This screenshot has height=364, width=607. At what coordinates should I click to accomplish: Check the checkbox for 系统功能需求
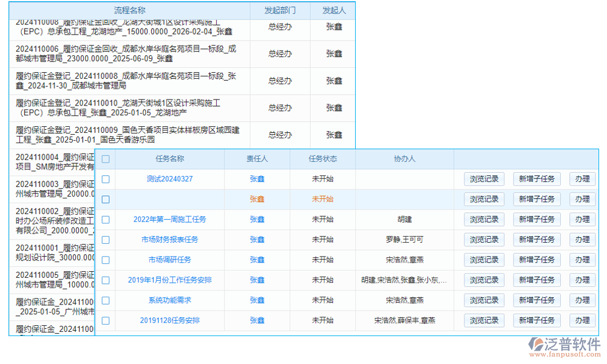(x=105, y=300)
